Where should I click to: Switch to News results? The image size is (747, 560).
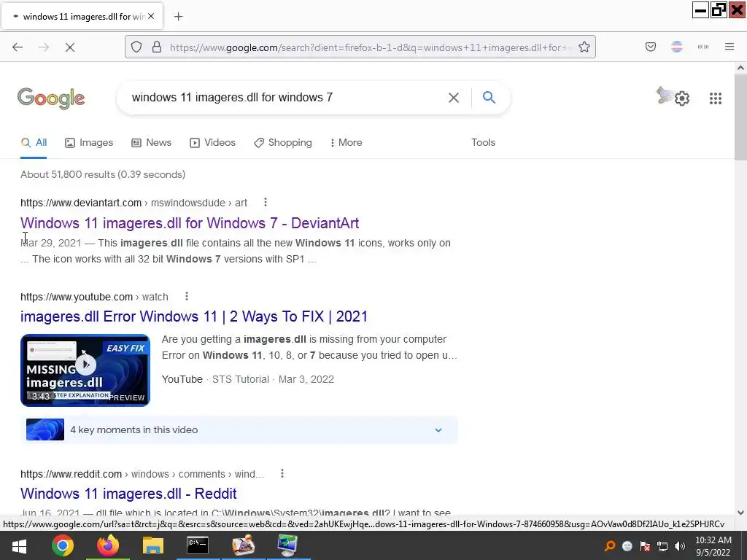tap(152, 142)
